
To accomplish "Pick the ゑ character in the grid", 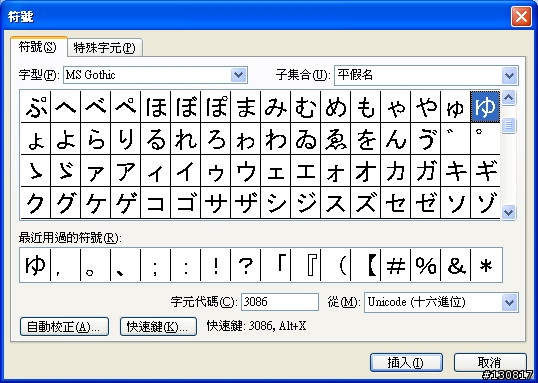I will tap(335, 139).
